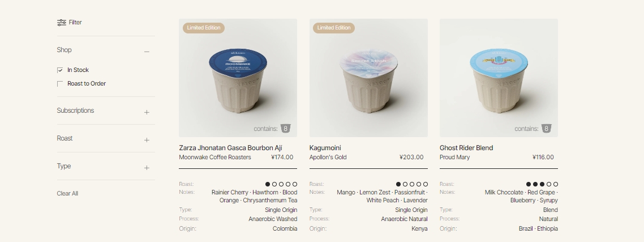644x242 pixels.
Task: Click roast level dots for Ghost Rider Blend
Action: click(x=542, y=184)
